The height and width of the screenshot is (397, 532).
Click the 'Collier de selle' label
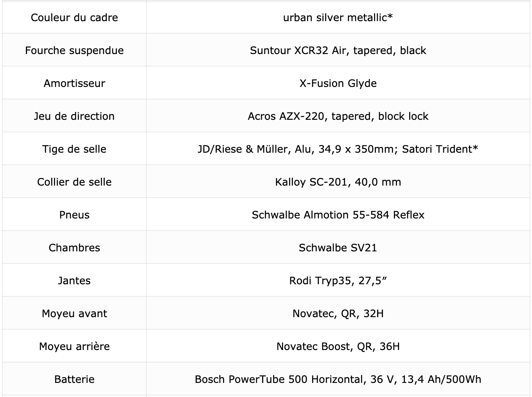[74, 182]
